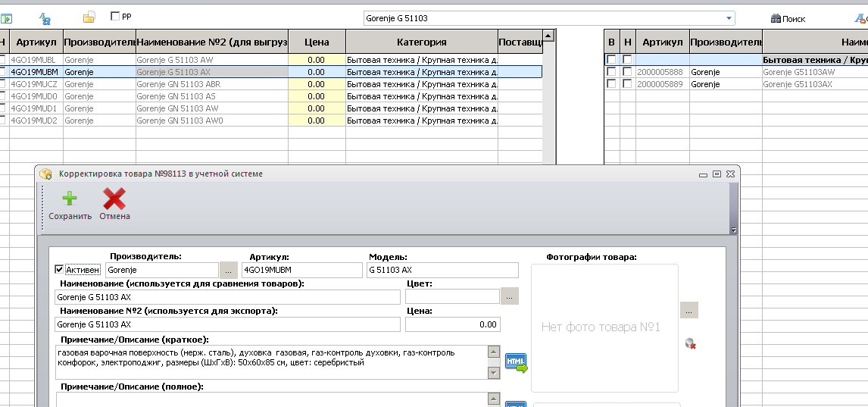Click the font filter icon at the top-right edge
The image size is (868, 407).
click(861, 18)
